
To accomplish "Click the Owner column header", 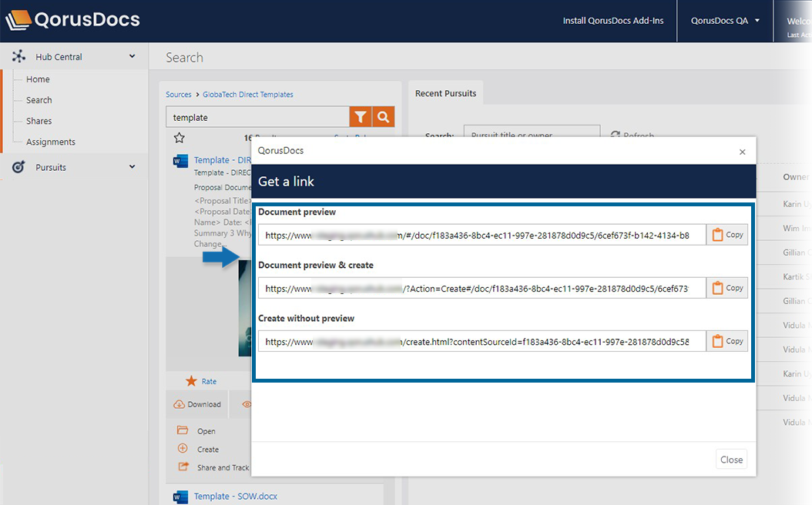I will [795, 177].
